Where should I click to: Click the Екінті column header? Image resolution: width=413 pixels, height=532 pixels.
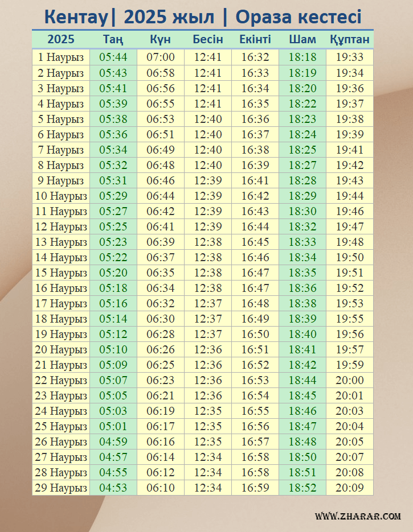tap(255, 40)
